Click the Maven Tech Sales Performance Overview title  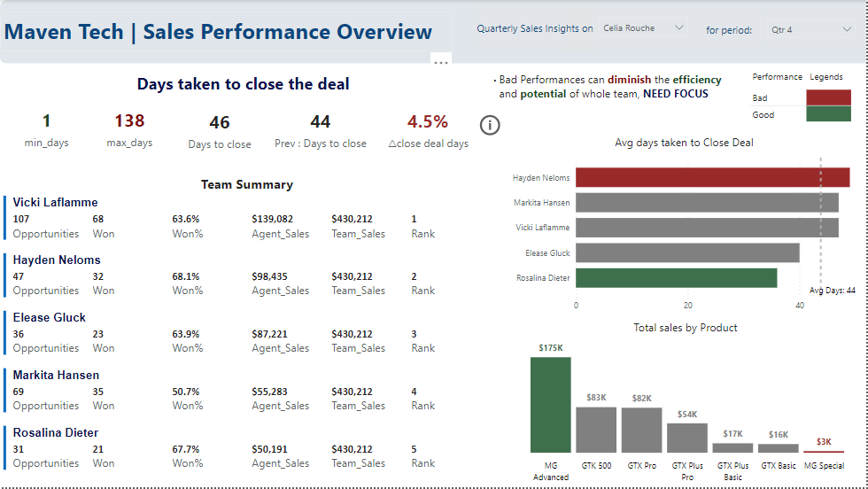pyautogui.click(x=218, y=32)
